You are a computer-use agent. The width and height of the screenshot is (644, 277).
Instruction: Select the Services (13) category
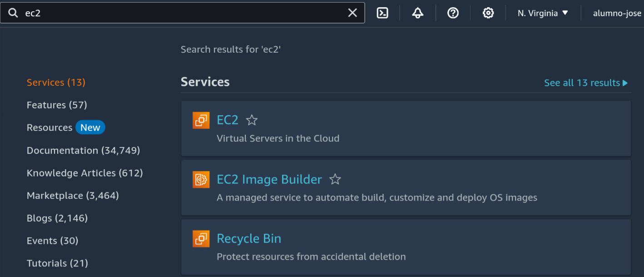(56, 82)
